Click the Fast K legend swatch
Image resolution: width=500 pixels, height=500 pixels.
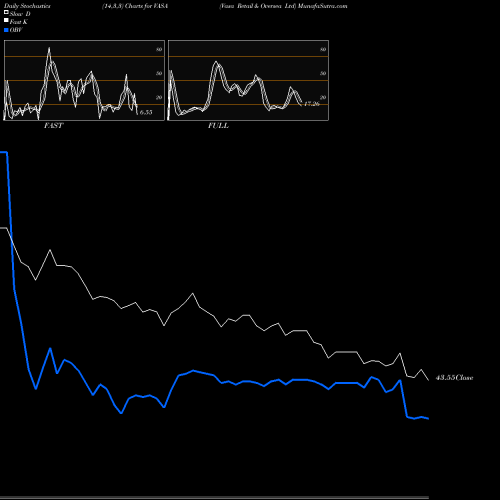pyautogui.click(x=6, y=20)
